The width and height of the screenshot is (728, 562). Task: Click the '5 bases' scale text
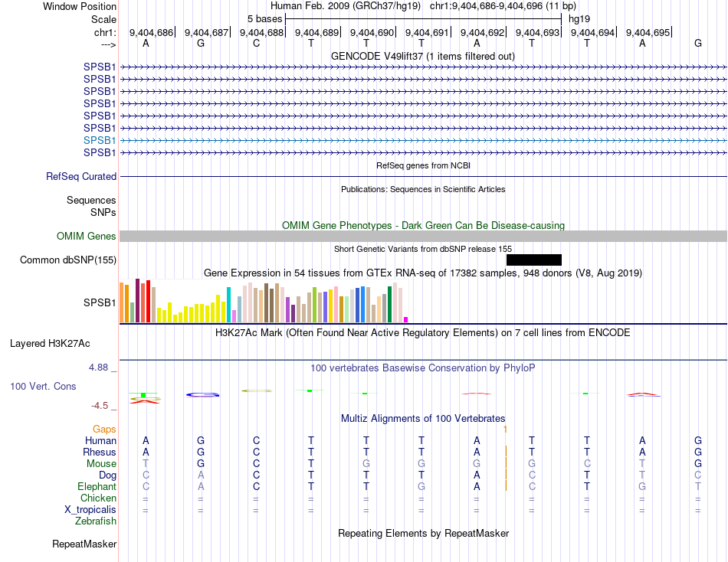pos(264,19)
